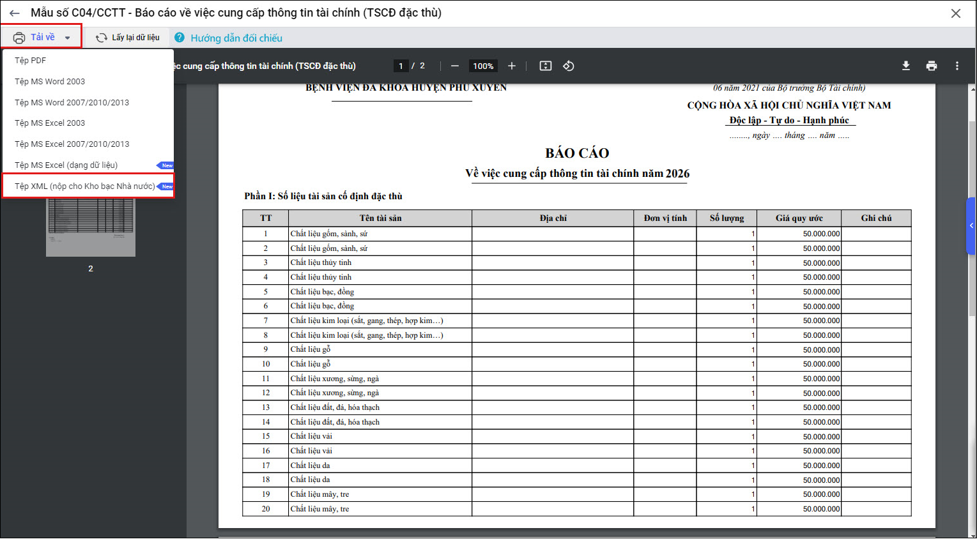
Task: Click Chất liệu đất, đá, hóa thạch row 13
Action: click(x=335, y=407)
